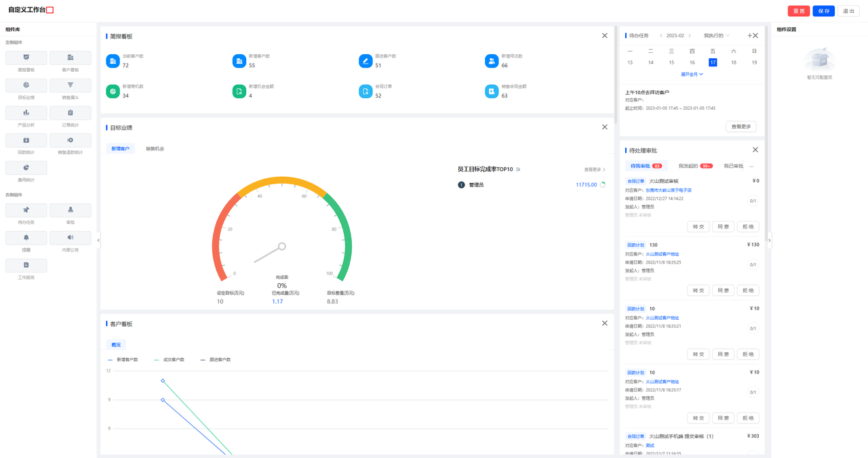Remove the 简报看板 panel
Image resolution: width=868 pixels, height=458 pixels.
pyautogui.click(x=605, y=36)
